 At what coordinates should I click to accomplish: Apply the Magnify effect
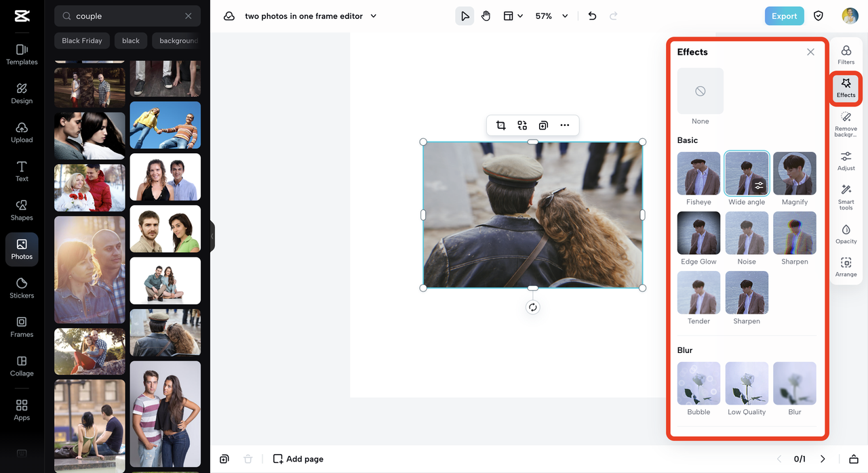coord(795,173)
